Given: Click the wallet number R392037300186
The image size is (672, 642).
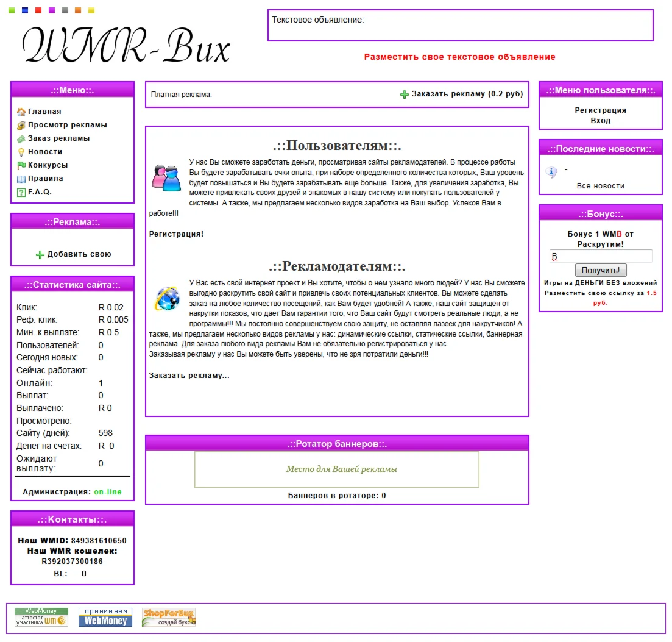Looking at the screenshot, I should (72, 561).
